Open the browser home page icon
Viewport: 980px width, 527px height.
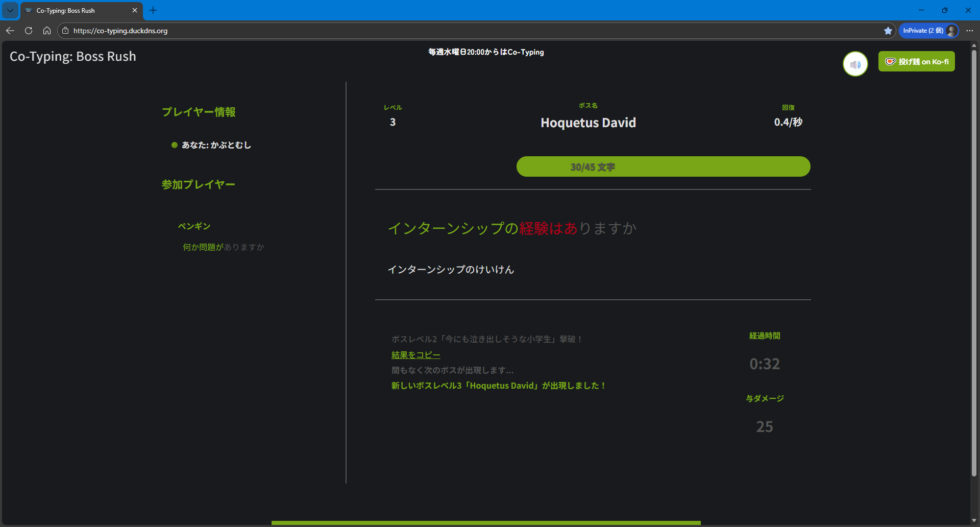(x=47, y=31)
